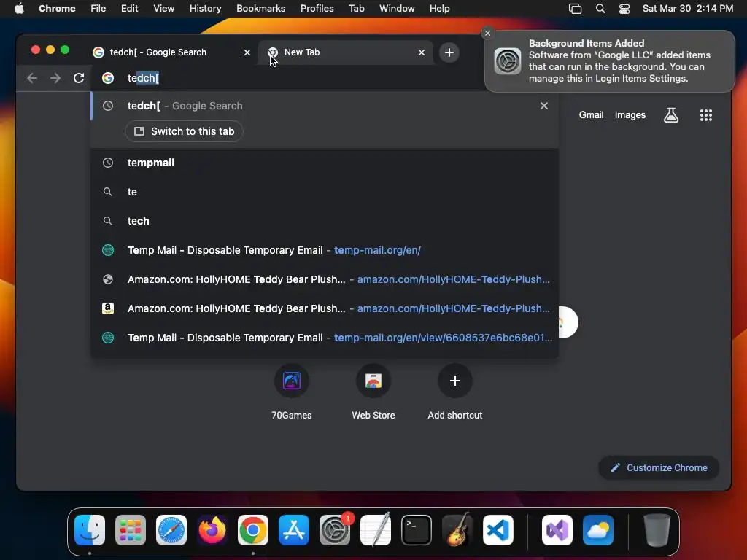
Task: Open the Bookmarks menu
Action: [261, 9]
